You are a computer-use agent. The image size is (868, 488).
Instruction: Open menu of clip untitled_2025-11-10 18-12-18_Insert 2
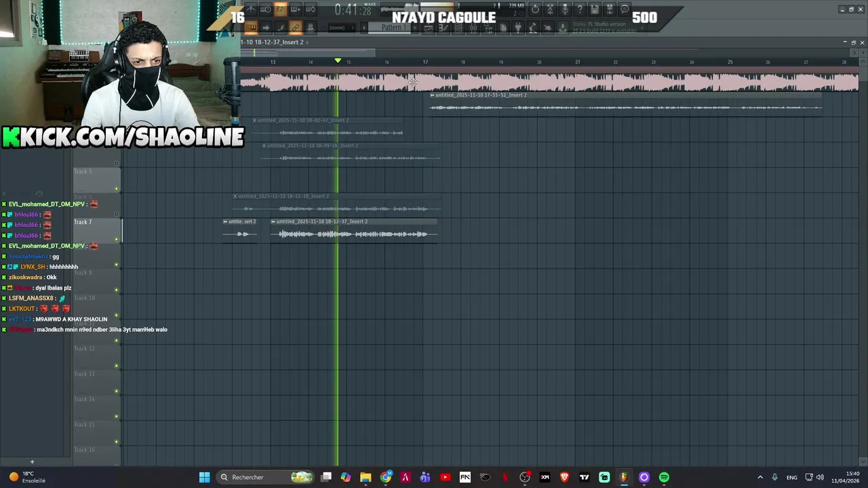point(235,196)
